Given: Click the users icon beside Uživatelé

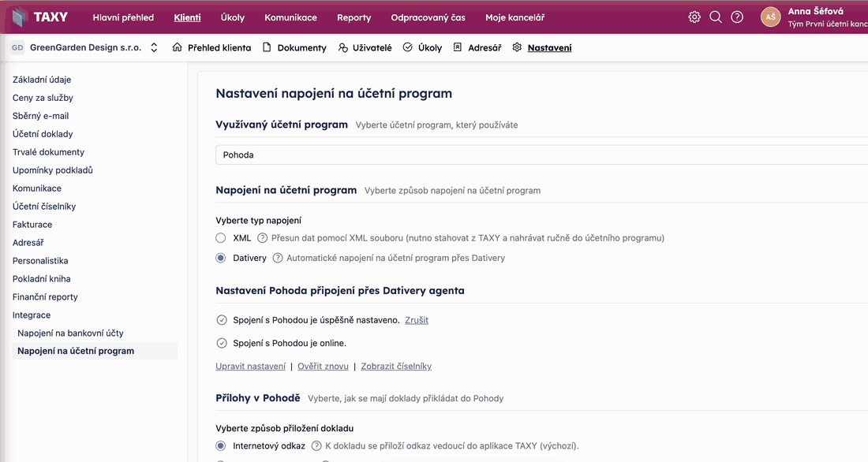Looking at the screenshot, I should coord(343,47).
